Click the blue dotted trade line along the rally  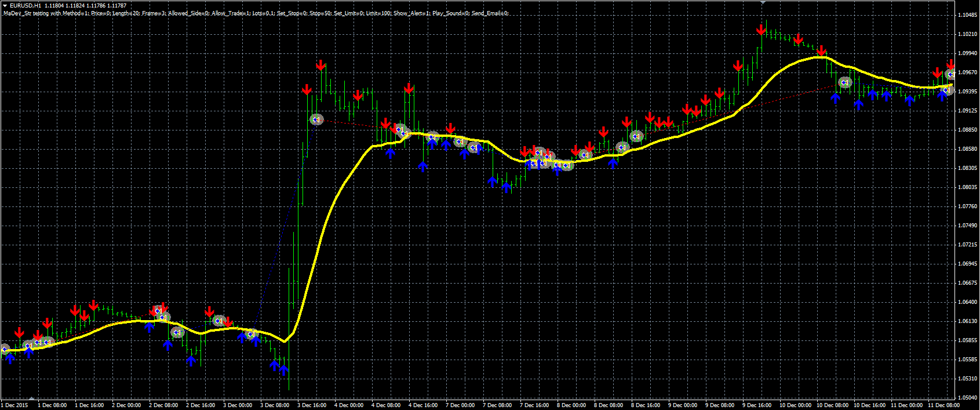tap(284, 226)
